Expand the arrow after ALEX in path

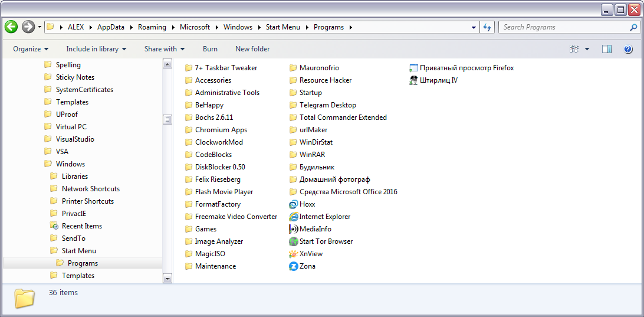pos(90,27)
